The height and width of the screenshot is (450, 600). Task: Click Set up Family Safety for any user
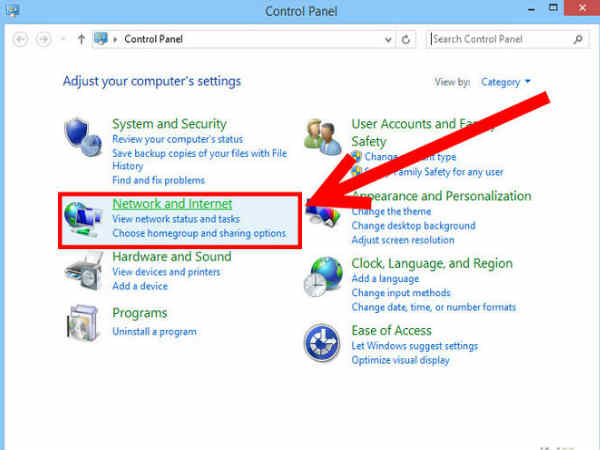click(434, 172)
